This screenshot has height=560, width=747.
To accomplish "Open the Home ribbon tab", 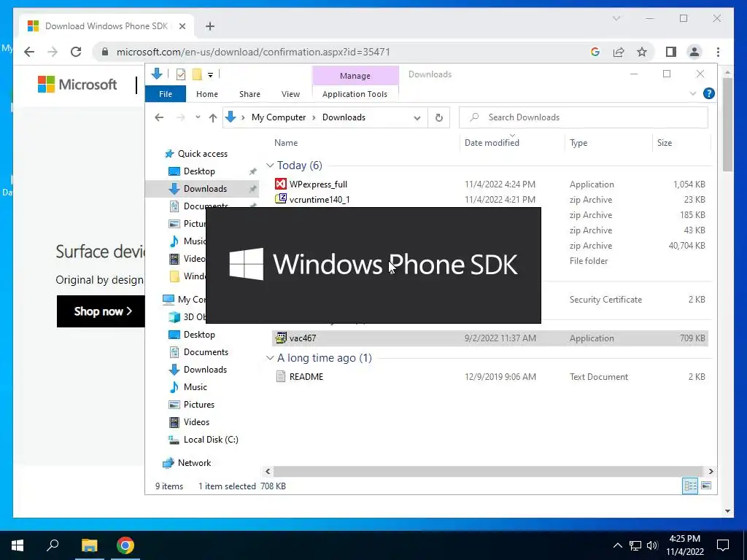I will pos(206,94).
